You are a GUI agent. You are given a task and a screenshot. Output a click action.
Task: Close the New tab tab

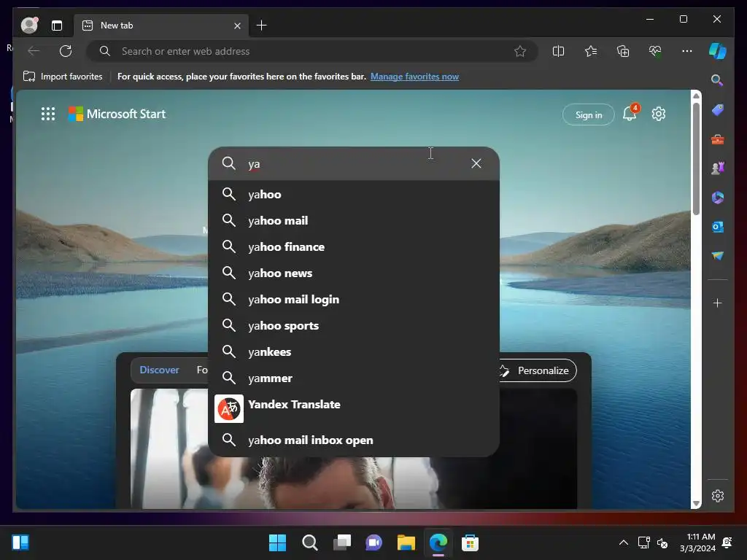coord(237,26)
